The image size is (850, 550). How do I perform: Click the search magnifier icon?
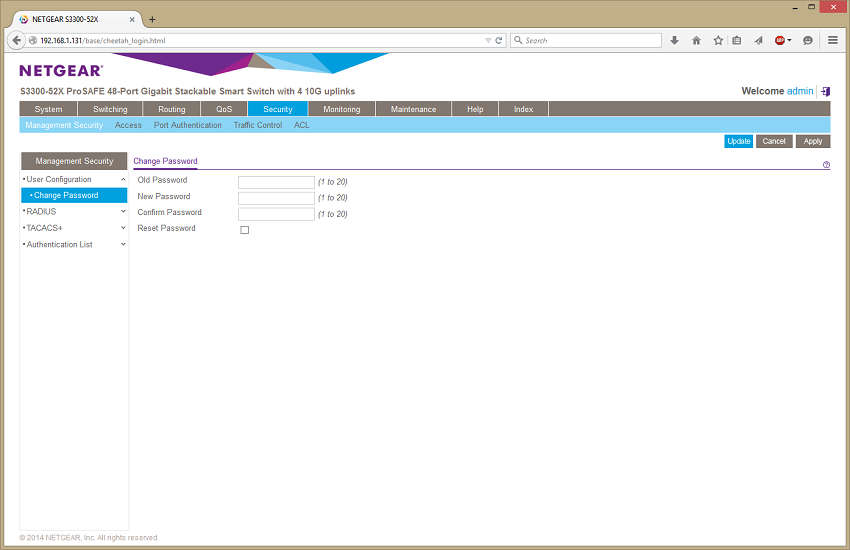point(518,40)
